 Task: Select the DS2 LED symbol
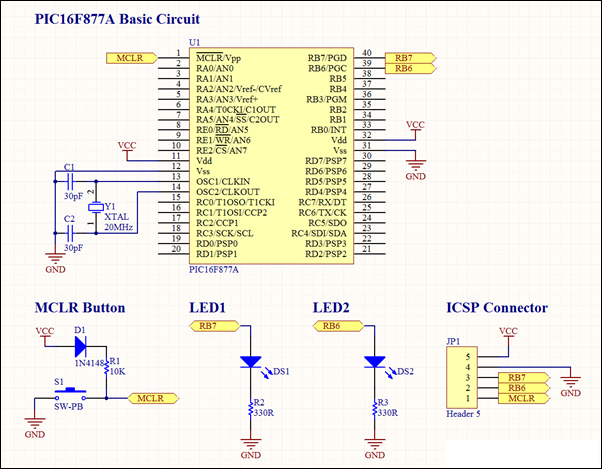pos(374,362)
